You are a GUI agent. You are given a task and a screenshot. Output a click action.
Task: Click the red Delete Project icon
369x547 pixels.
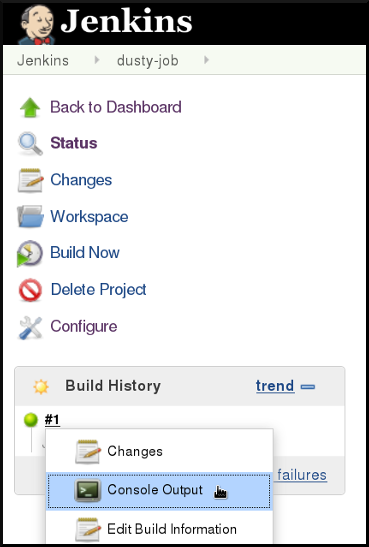tap(30, 290)
